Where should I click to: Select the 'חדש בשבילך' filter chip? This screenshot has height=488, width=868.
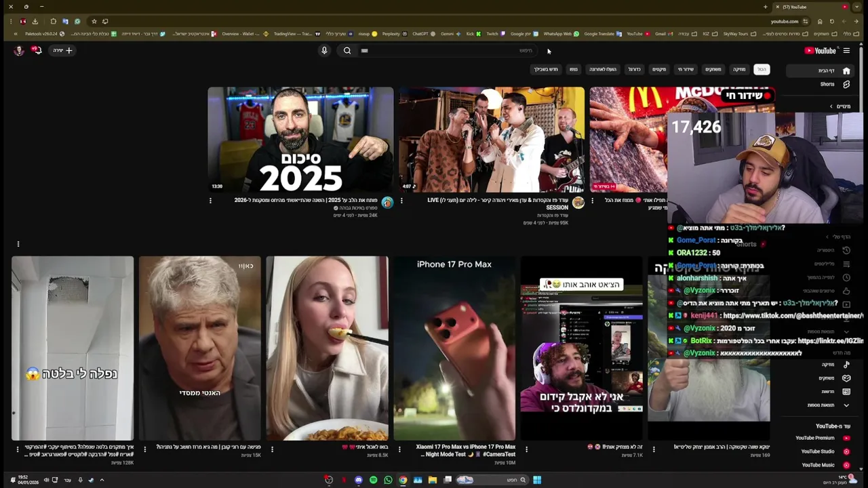point(546,69)
